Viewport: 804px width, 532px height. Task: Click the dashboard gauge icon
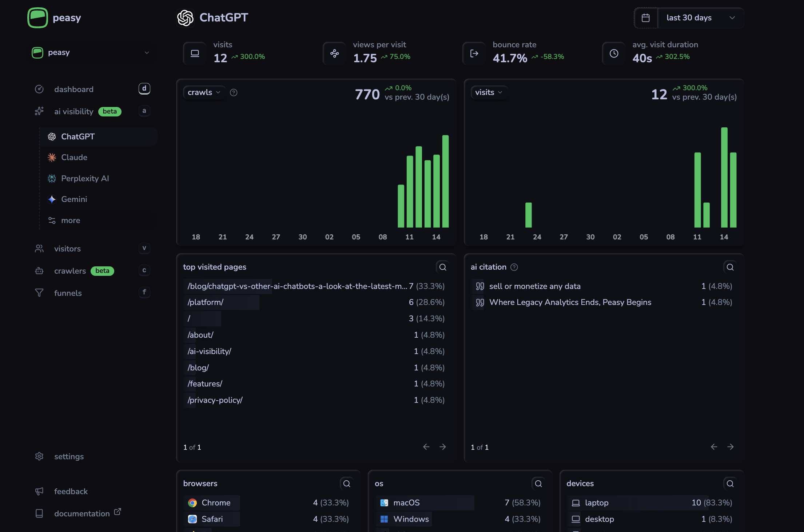click(39, 89)
